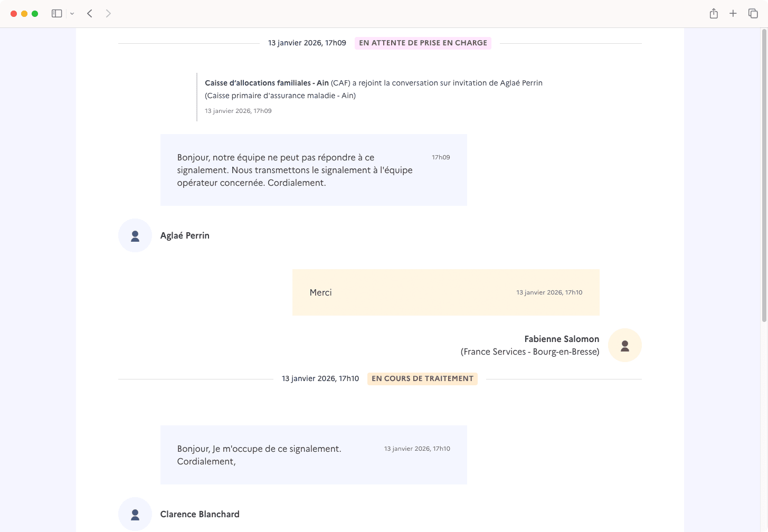Navigate forward a page
The height and width of the screenshot is (532, 768).
(108, 13)
